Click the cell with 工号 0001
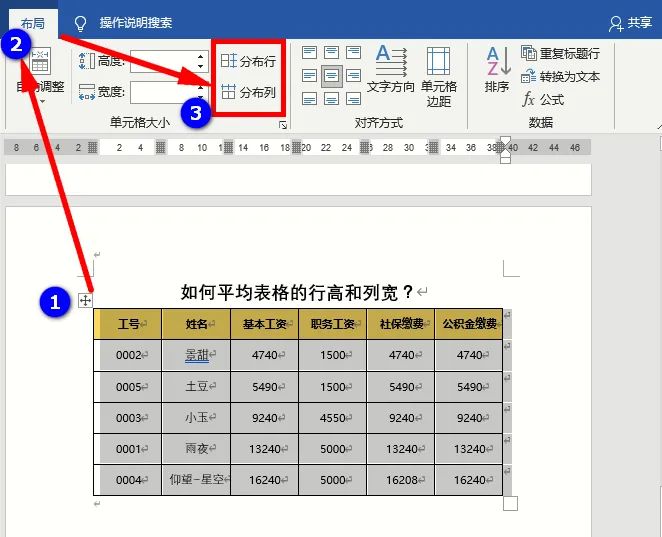 128,449
